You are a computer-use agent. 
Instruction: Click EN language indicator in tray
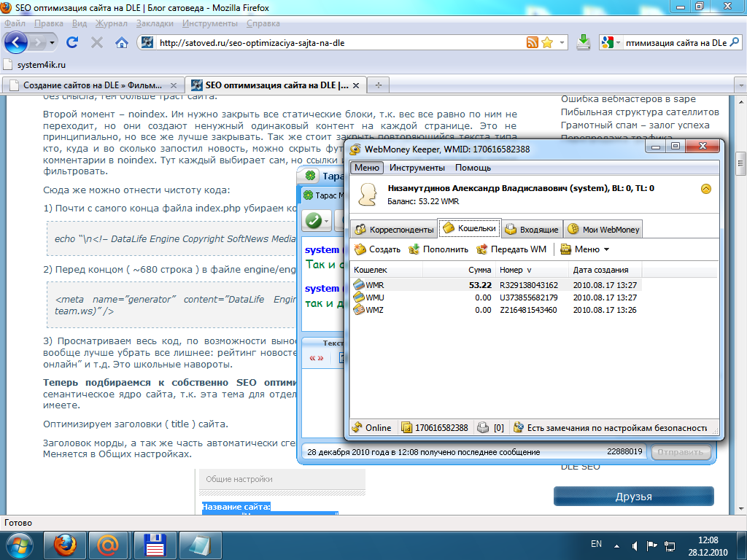pos(596,544)
